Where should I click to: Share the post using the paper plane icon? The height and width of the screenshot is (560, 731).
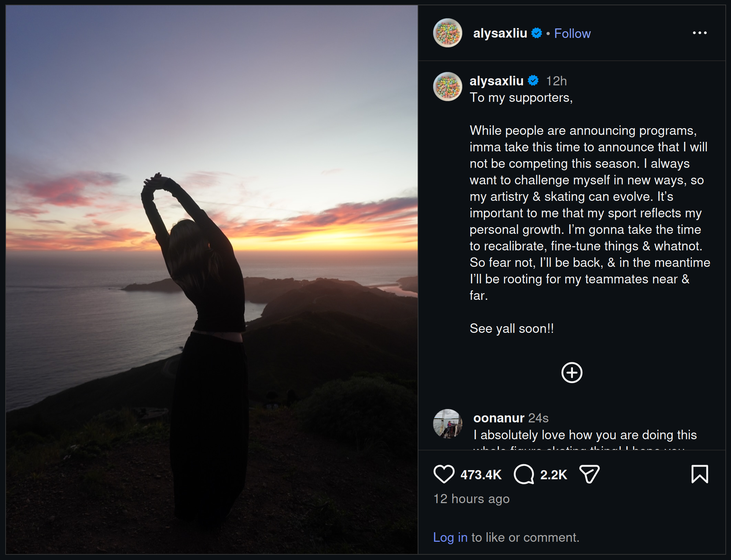coord(589,474)
